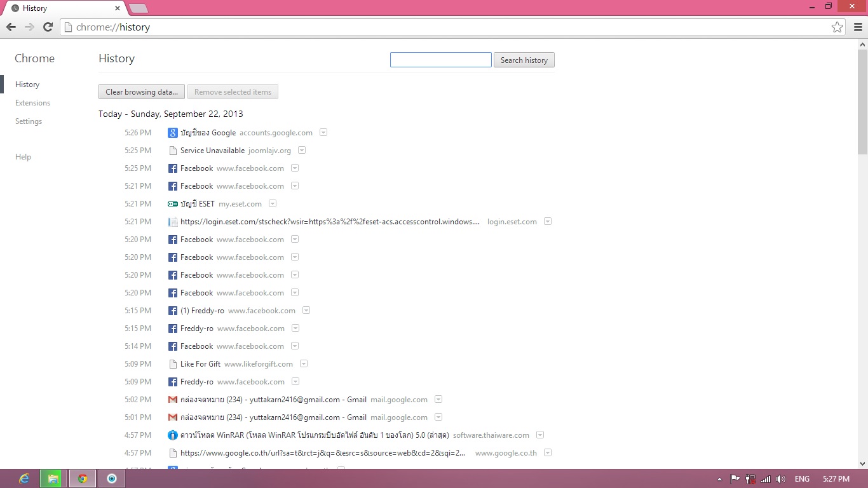The height and width of the screenshot is (488, 868).
Task: Click the Facebook favicon on the 5:14 PM row
Action: point(172,346)
